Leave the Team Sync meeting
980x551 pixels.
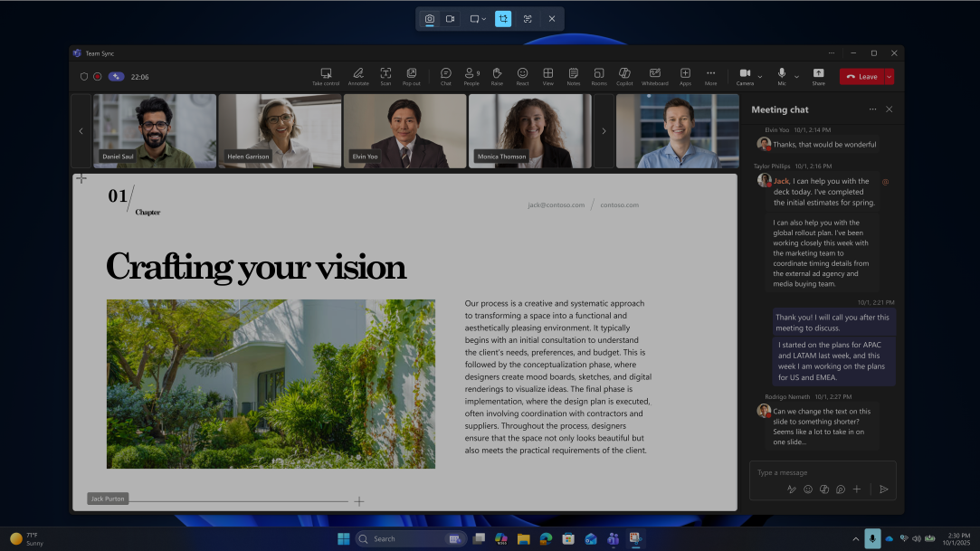coord(863,77)
